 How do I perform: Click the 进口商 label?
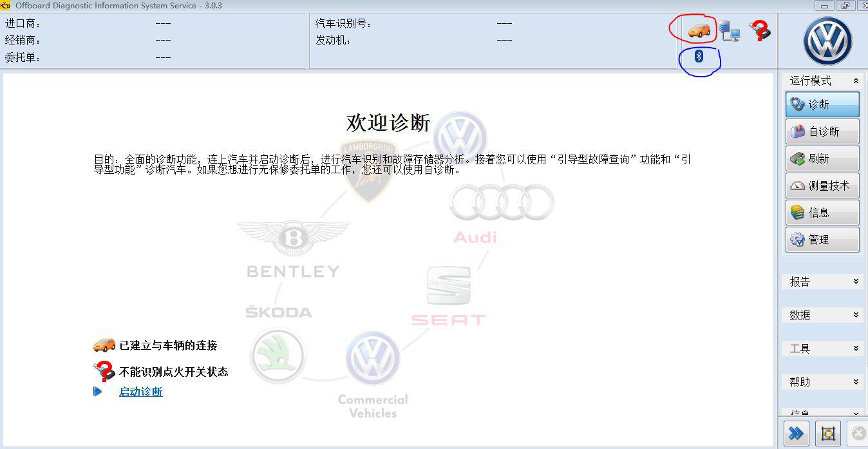[23, 23]
